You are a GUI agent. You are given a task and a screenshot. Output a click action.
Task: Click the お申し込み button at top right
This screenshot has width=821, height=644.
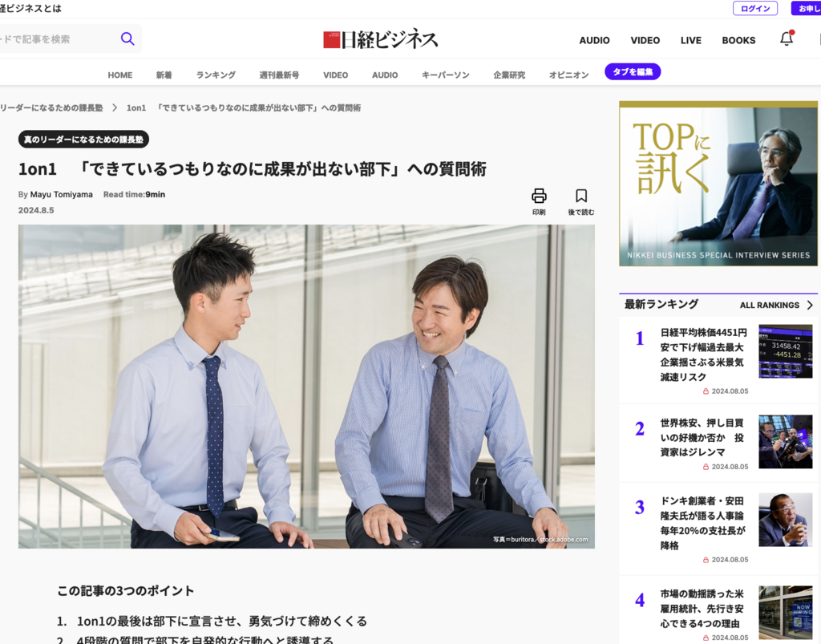[x=807, y=8]
